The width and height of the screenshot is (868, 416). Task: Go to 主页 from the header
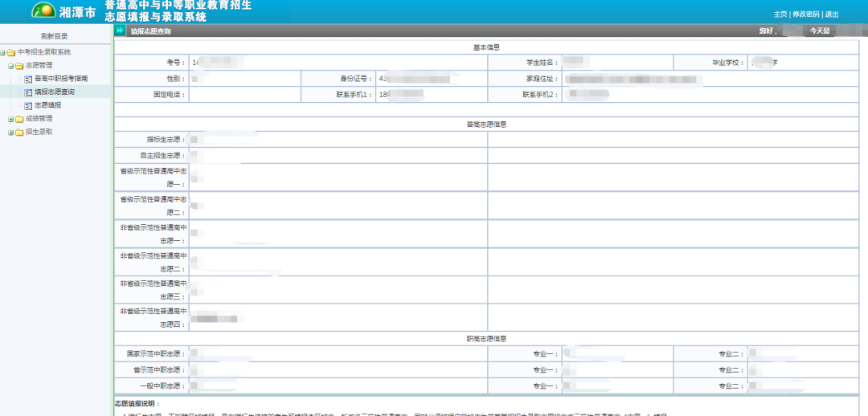pyautogui.click(x=780, y=14)
